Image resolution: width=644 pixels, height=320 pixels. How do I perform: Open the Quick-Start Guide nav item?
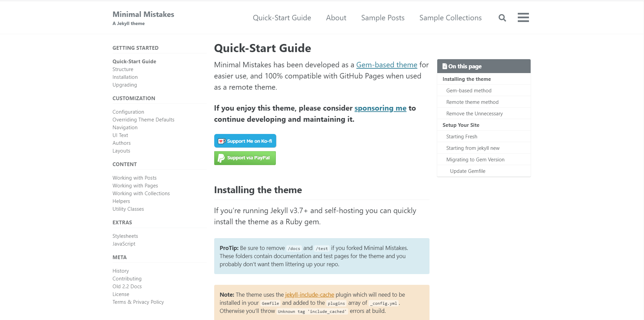[x=282, y=18]
